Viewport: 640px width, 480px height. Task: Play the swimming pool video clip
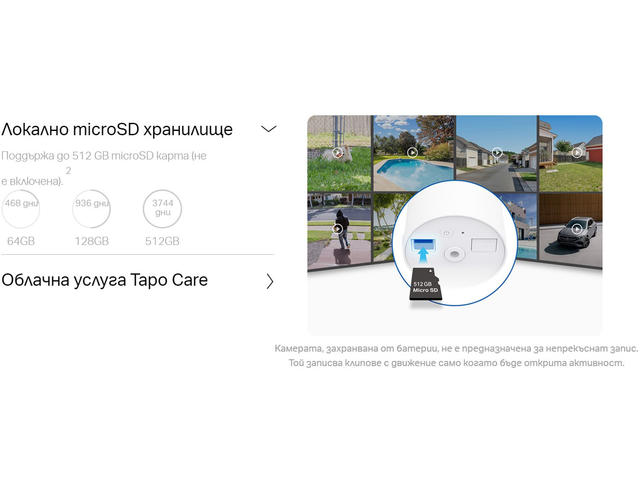412,153
